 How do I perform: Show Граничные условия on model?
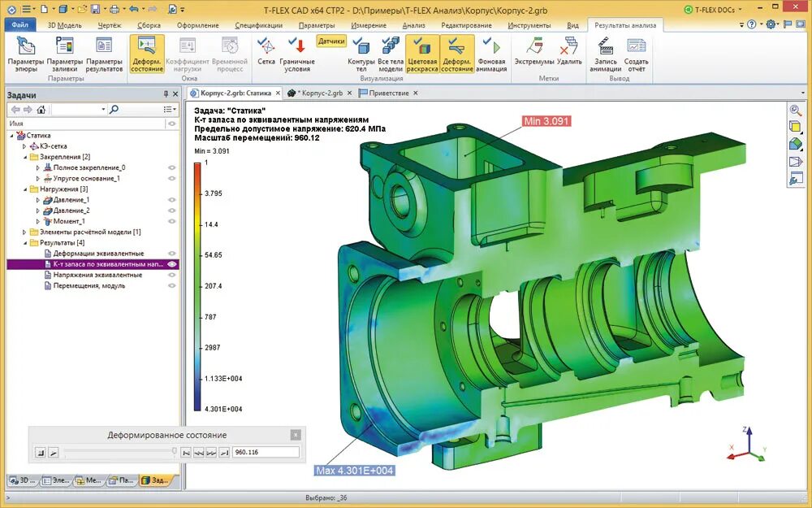(297, 54)
